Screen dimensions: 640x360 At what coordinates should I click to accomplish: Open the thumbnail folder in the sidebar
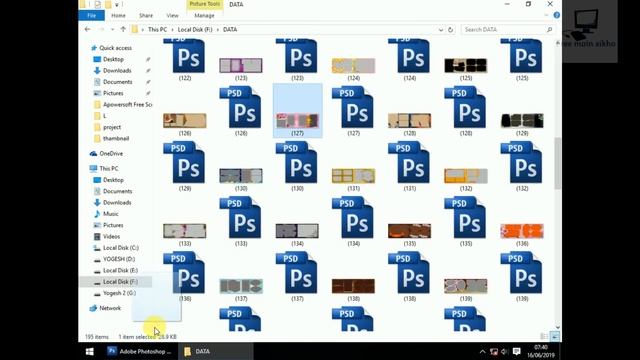(116, 138)
